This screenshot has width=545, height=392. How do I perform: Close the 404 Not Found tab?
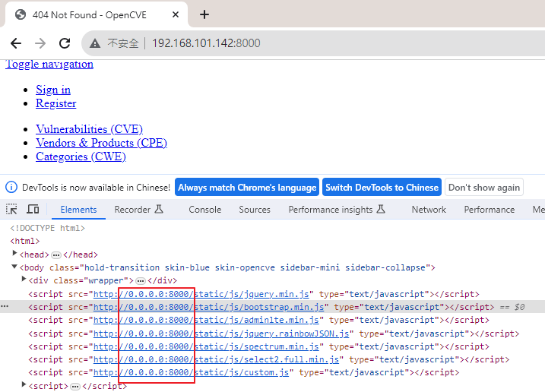(x=176, y=14)
